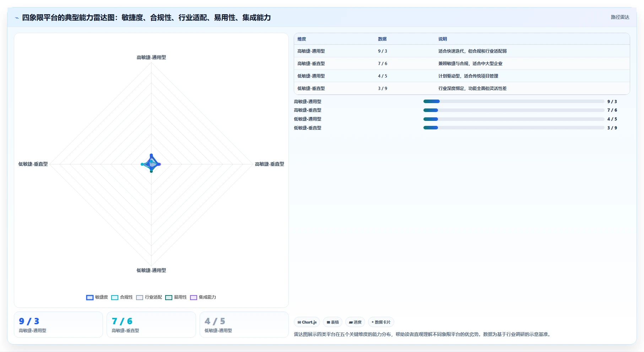Click the 数据卡片 tag chip
This screenshot has width=644, height=352.
tap(381, 322)
